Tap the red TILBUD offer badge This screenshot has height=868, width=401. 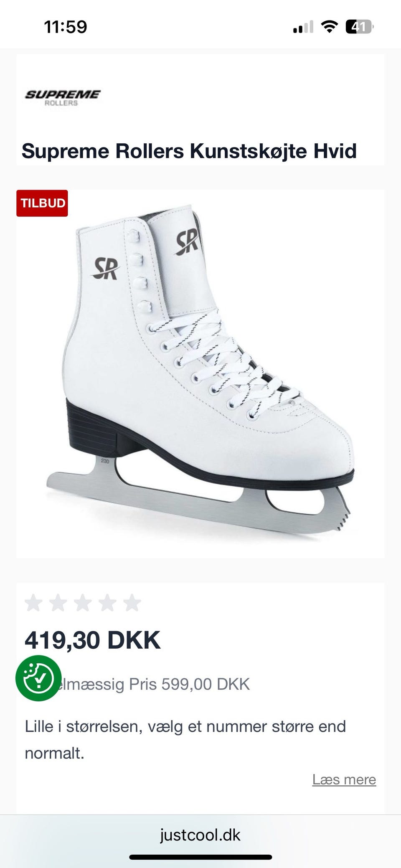click(42, 203)
